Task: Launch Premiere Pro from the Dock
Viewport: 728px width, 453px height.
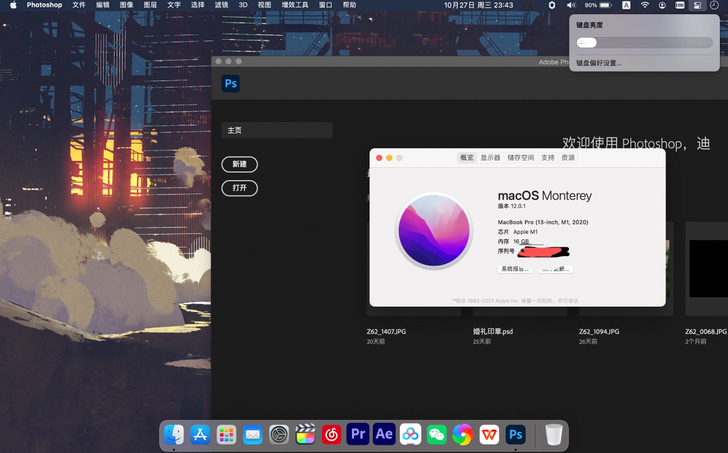Action: [x=358, y=434]
